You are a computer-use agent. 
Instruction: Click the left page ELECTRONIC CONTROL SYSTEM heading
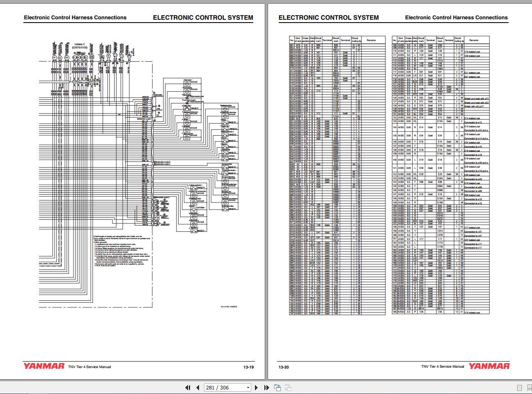pyautogui.click(x=203, y=18)
